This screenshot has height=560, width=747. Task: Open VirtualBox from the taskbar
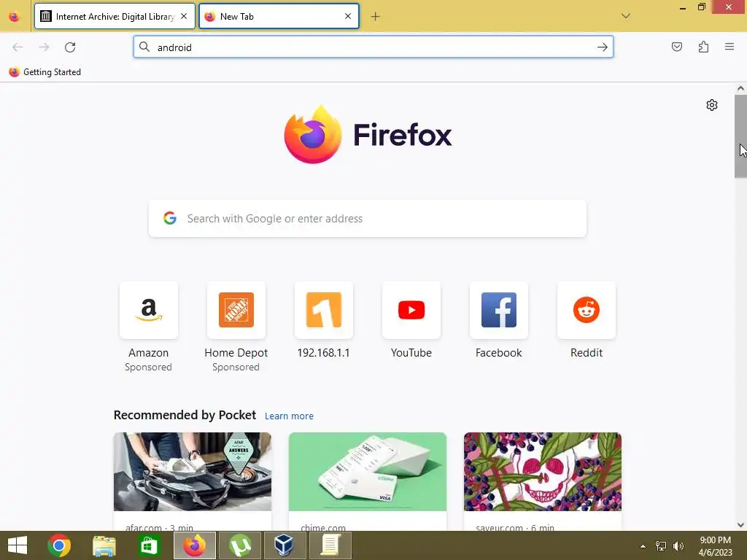pos(284,545)
